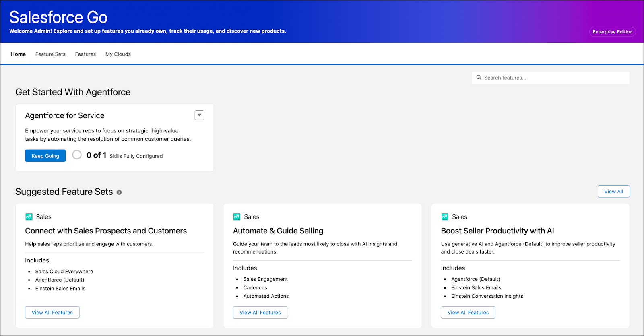Go to the Features tab
The height and width of the screenshot is (336, 644).
85,54
